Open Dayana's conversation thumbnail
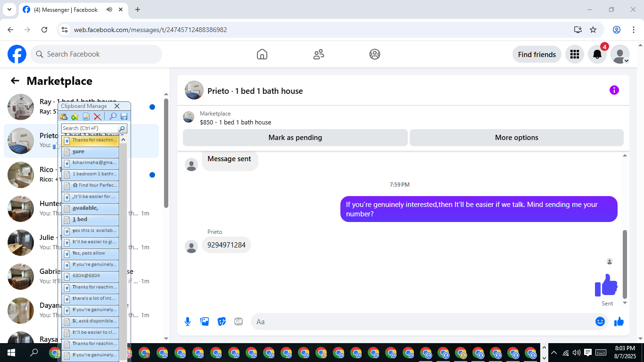The width and height of the screenshot is (644, 362). point(21,311)
